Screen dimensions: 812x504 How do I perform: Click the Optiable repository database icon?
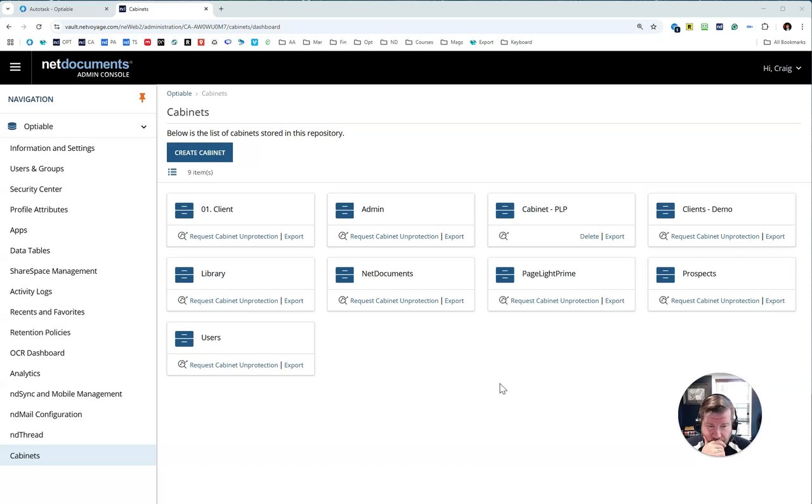12,126
